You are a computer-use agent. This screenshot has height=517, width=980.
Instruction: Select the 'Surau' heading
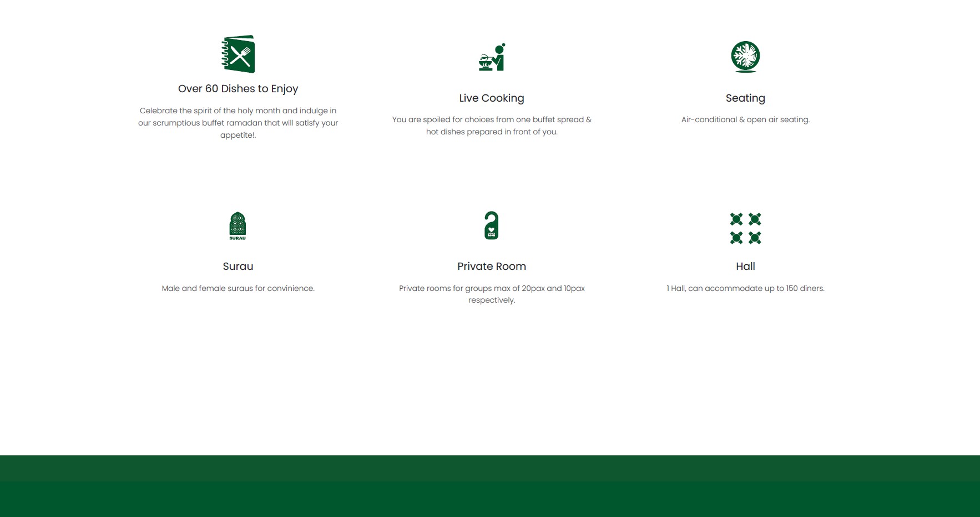click(x=238, y=267)
